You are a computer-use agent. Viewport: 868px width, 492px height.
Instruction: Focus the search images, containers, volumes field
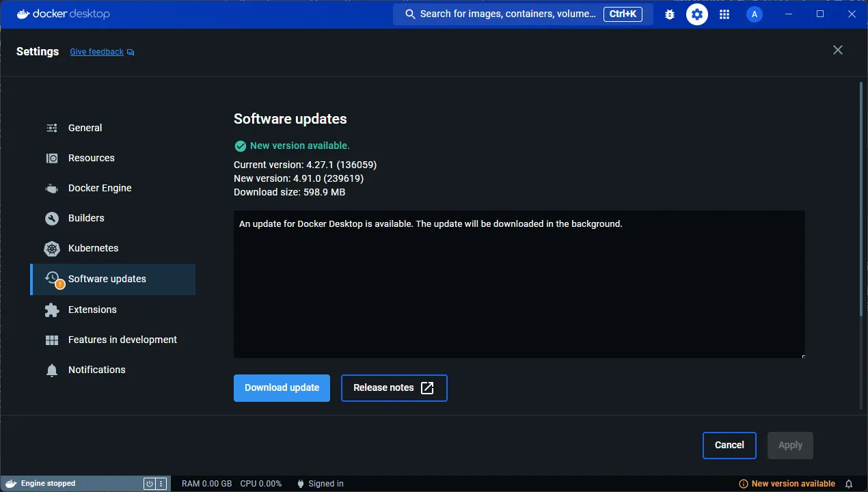[x=523, y=14]
